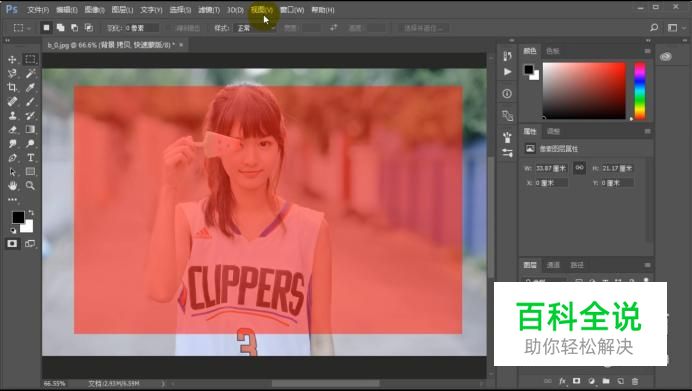Select the Brush tool
The height and width of the screenshot is (391, 692).
(30, 102)
